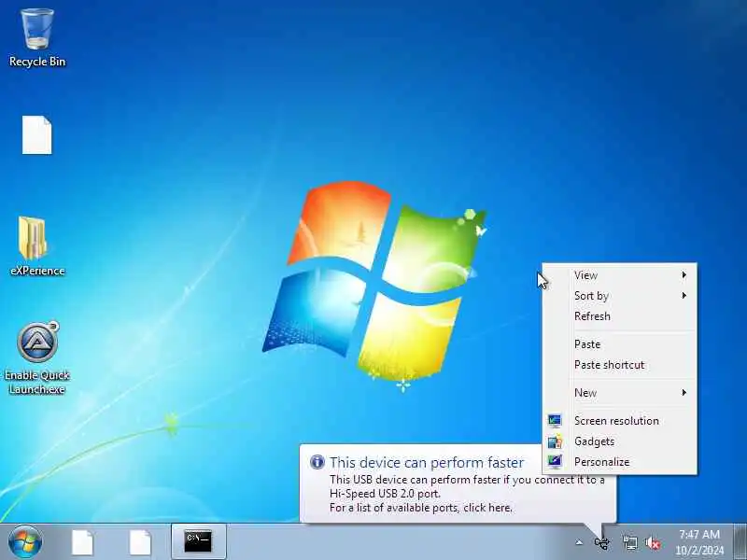The height and width of the screenshot is (560, 747).
Task: Click the muted volume tray icon
Action: (652, 542)
